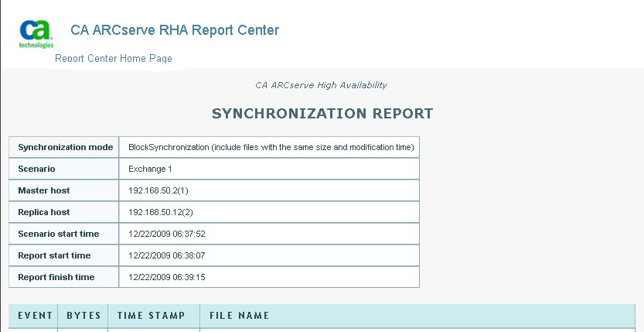This screenshot has height=332, width=644.
Task: Open the Report Center Home Page link
Action: tap(114, 59)
